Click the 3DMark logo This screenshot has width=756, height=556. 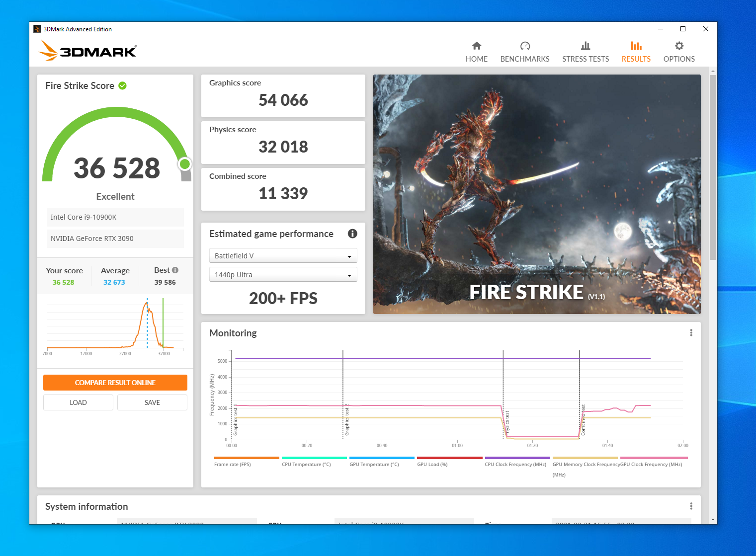click(87, 50)
